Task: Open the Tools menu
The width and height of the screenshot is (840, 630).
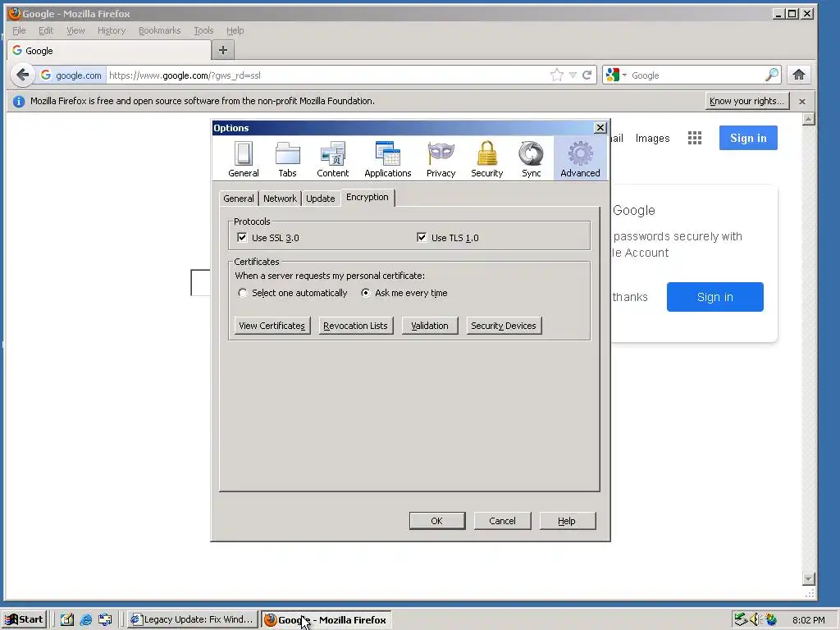Action: point(203,30)
